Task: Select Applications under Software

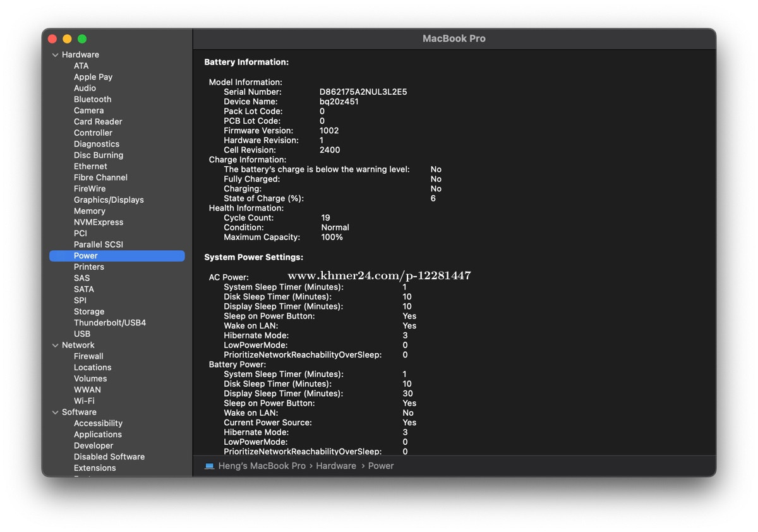Action: (97, 434)
